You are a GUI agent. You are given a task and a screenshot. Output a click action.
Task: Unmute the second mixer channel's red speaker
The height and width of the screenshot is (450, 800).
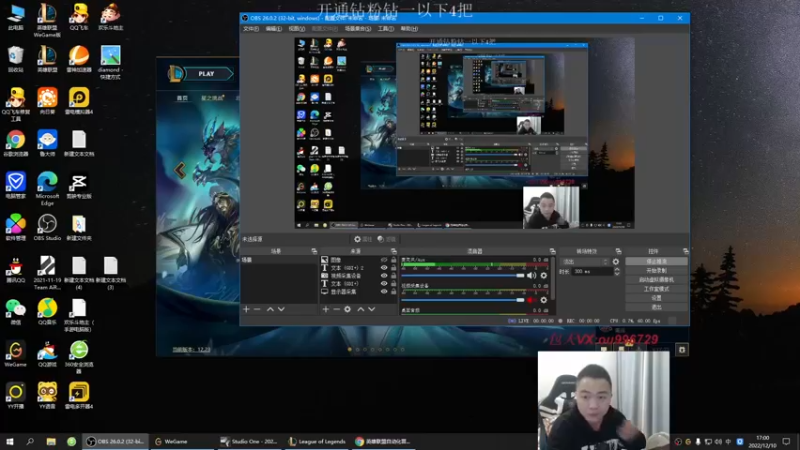tap(532, 300)
